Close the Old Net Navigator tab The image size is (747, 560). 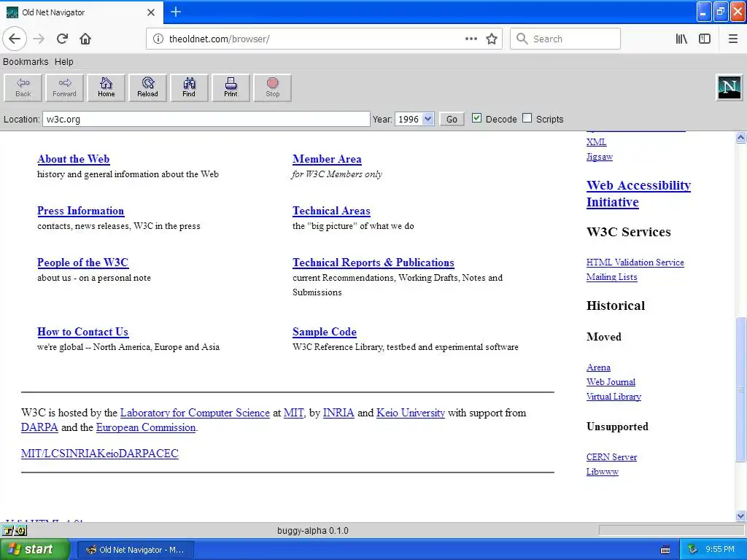point(151,12)
